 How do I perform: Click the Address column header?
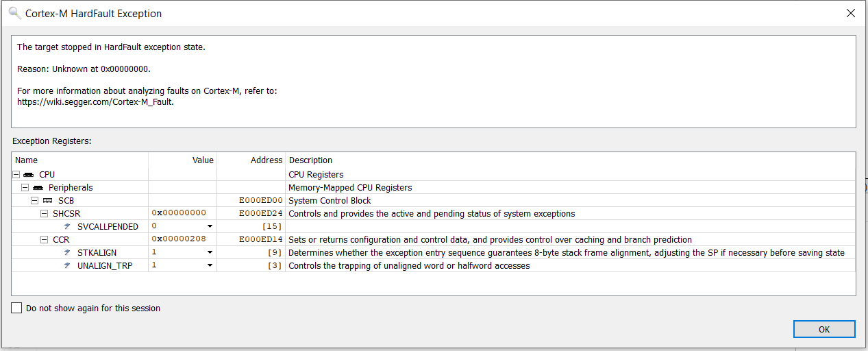click(x=251, y=160)
